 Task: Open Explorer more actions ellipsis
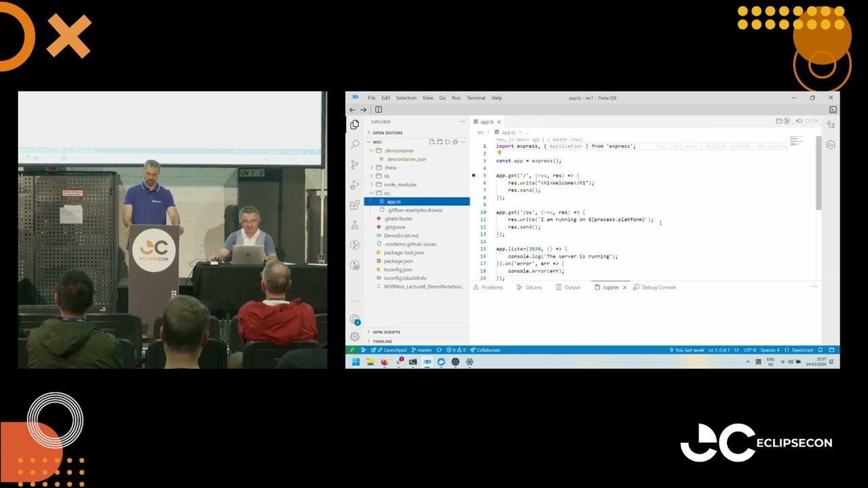[x=462, y=122]
